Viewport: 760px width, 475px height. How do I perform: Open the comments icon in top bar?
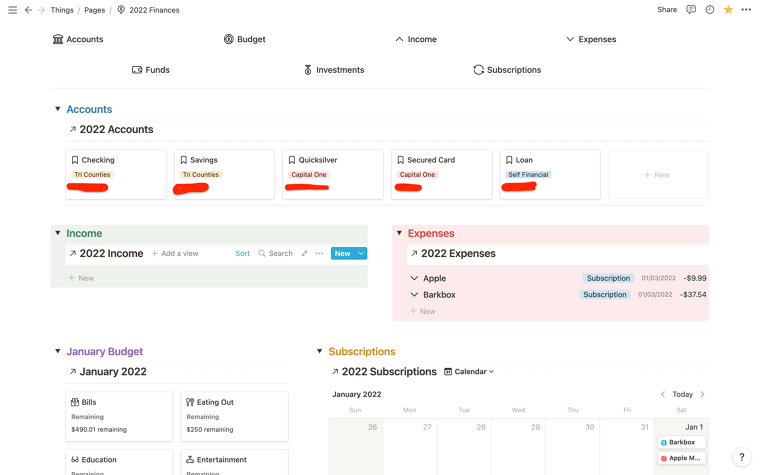click(691, 10)
